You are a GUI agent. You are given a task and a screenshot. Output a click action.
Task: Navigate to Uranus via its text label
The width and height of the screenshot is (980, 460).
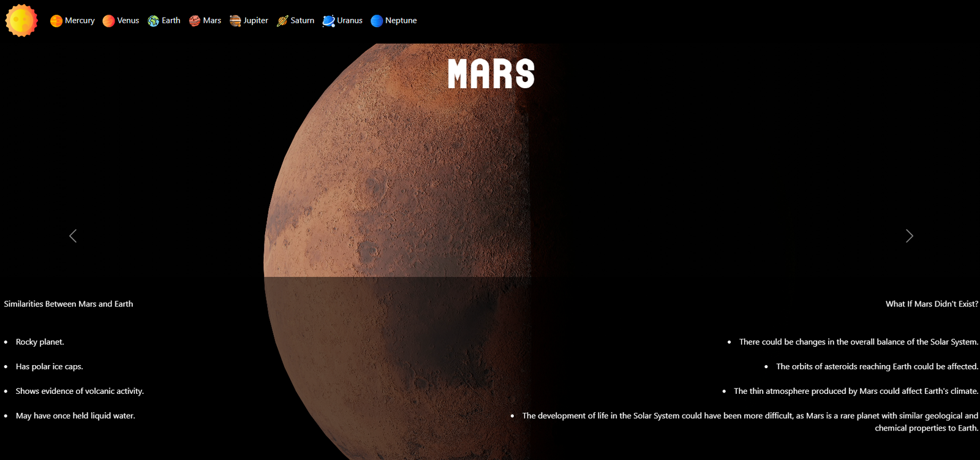pos(349,21)
